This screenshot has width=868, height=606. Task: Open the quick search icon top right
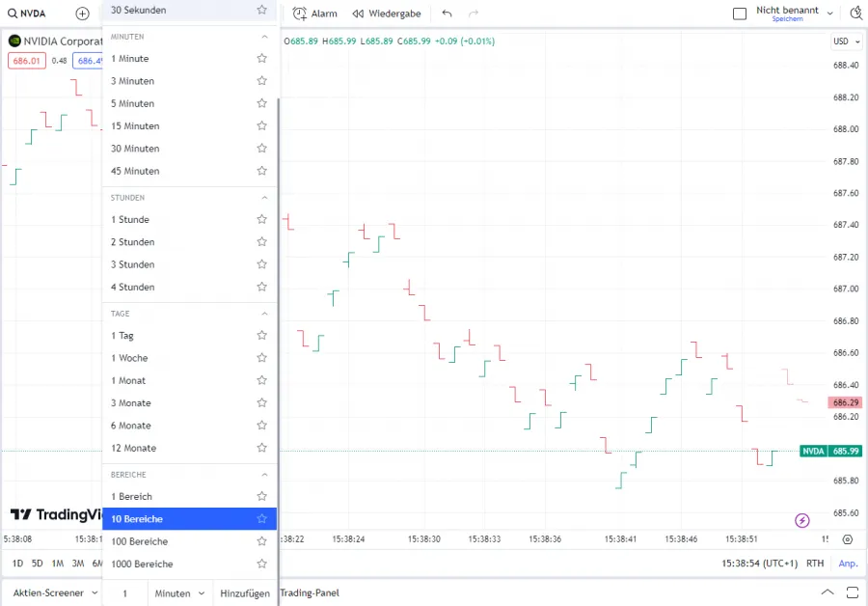pos(855,14)
